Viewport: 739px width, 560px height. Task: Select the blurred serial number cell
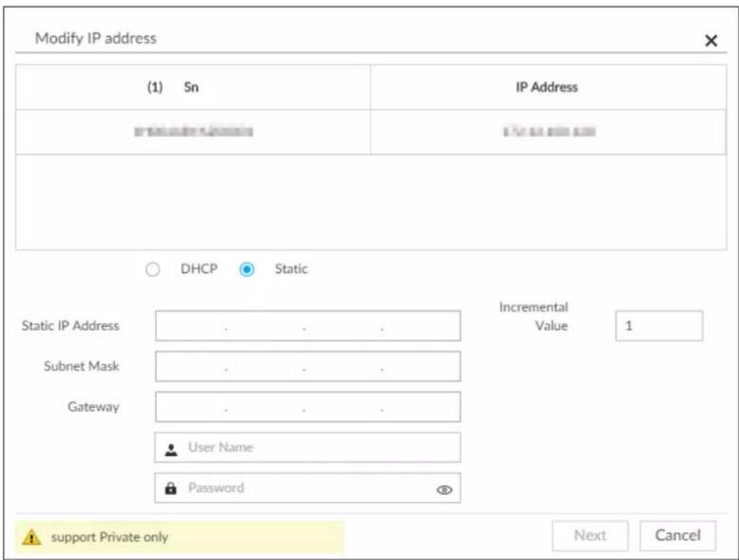pyautogui.click(x=193, y=132)
